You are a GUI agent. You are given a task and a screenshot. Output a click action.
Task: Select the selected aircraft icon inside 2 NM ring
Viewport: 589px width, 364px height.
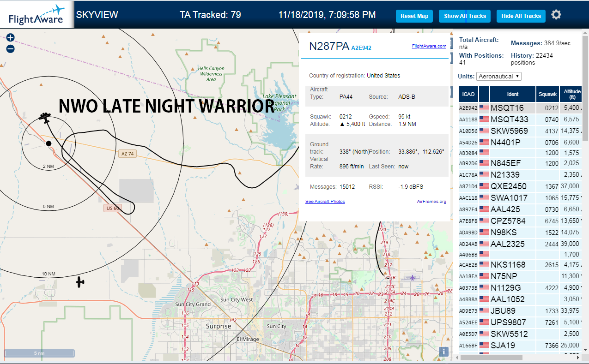pos(45,117)
